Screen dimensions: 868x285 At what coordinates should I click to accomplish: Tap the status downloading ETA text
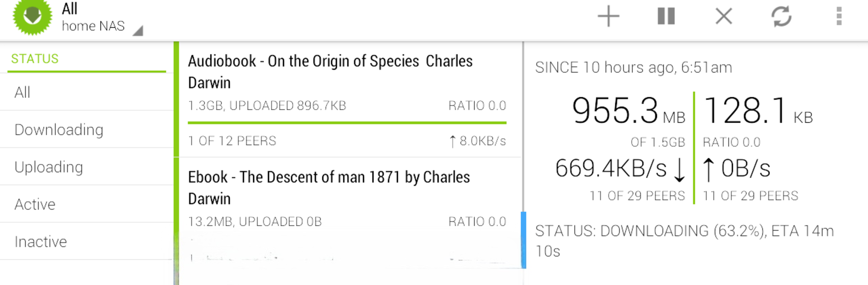[684, 241]
